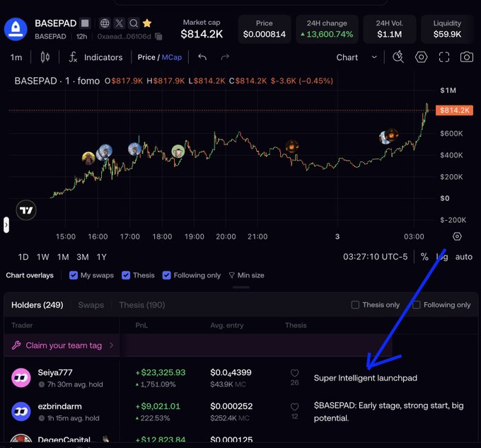The height and width of the screenshot is (448, 481).
Task: Open the candlestick chart style icon
Action: coord(45,57)
